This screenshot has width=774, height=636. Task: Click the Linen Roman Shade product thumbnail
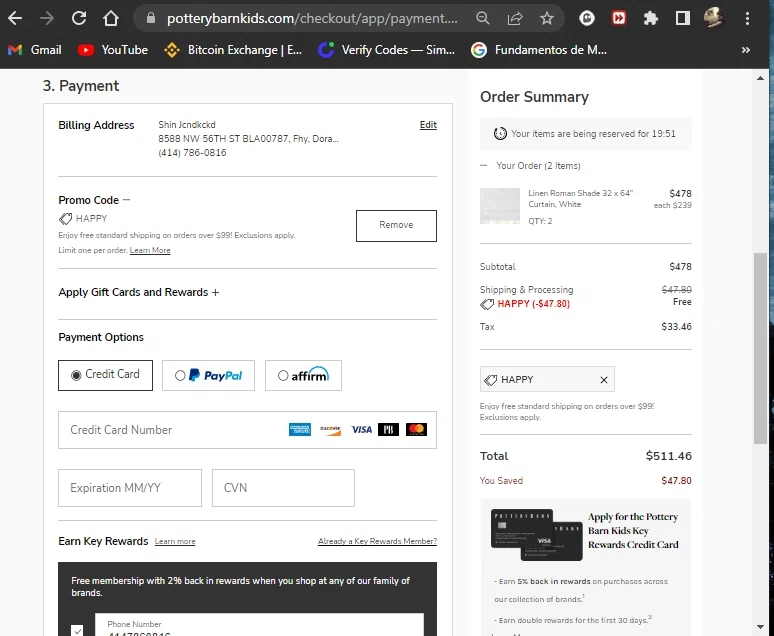[x=500, y=206]
